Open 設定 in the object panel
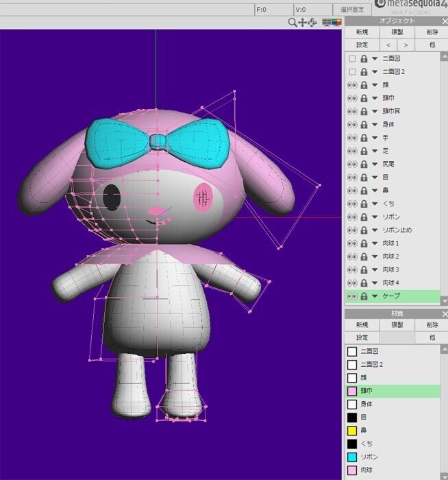 point(362,45)
